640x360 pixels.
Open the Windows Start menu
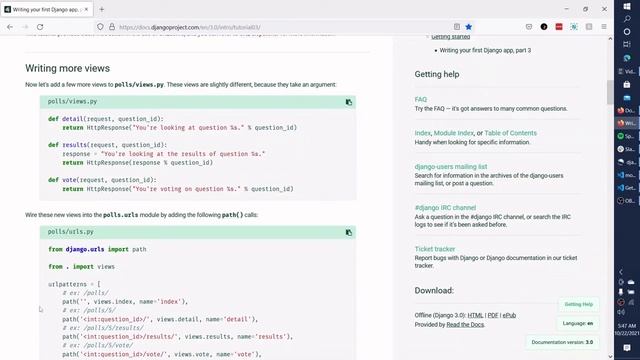(627, 6)
